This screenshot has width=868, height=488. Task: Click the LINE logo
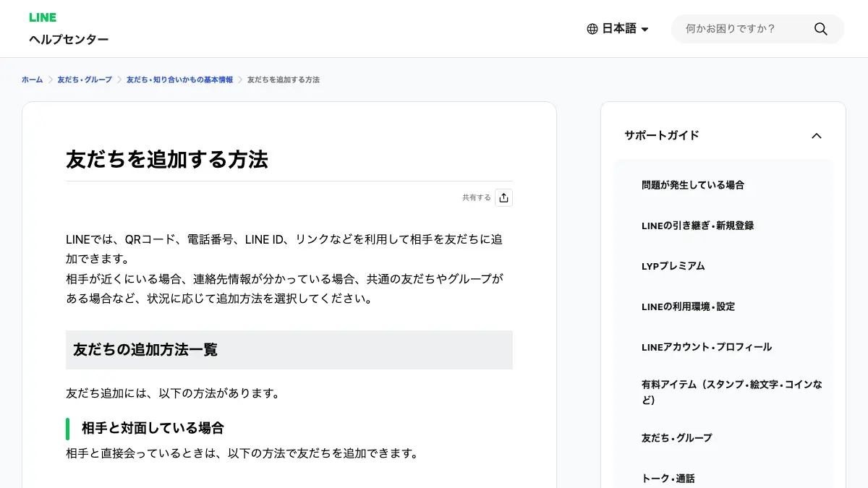(43, 17)
